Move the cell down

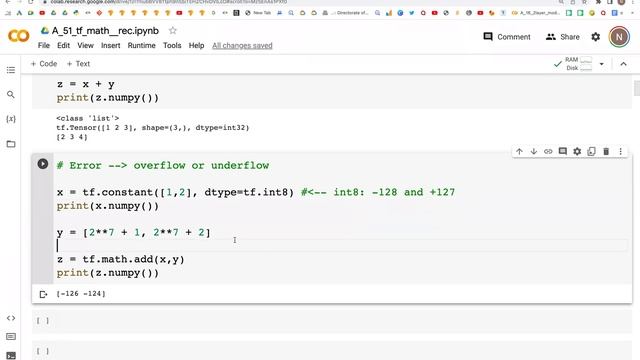click(533, 151)
